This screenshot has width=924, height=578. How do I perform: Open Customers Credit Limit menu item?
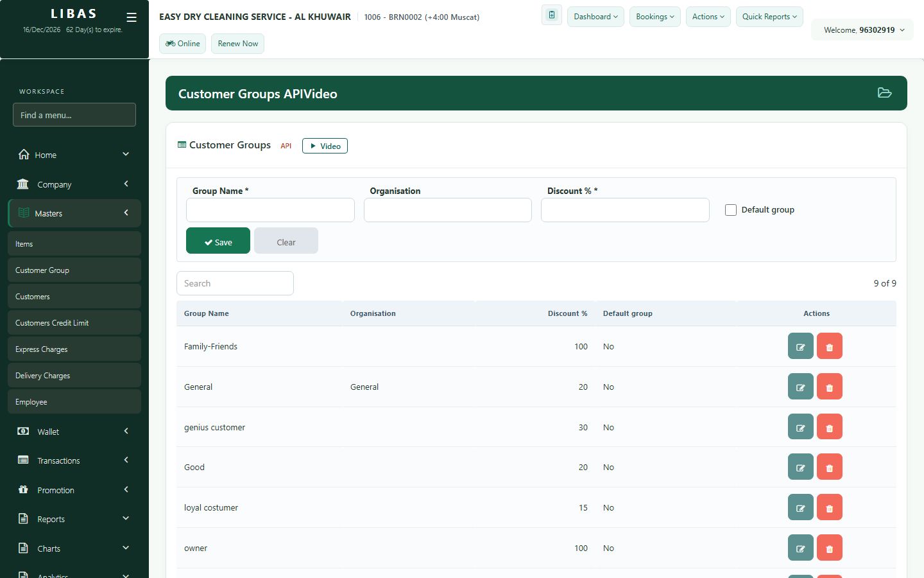pos(74,322)
